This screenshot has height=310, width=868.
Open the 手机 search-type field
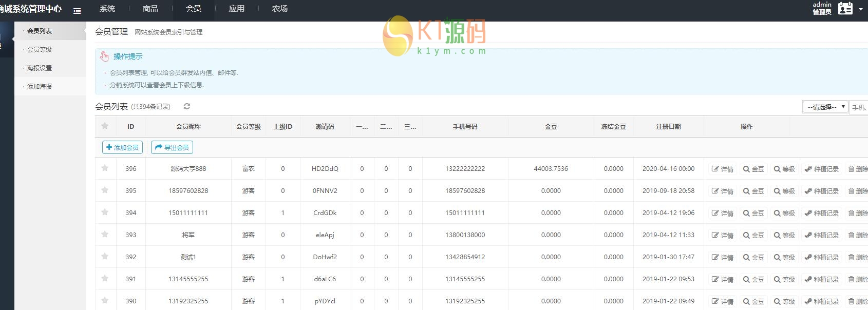859,107
